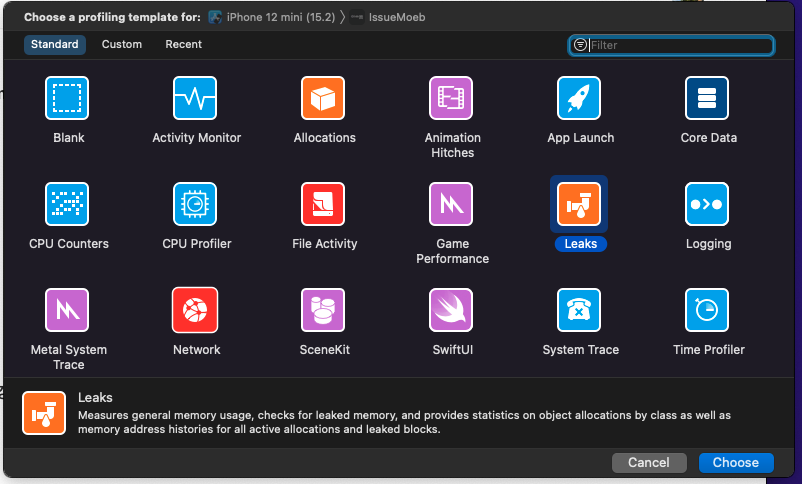This screenshot has height=484, width=802.
Task: Select the Time Profiler template icon
Action: click(x=707, y=310)
